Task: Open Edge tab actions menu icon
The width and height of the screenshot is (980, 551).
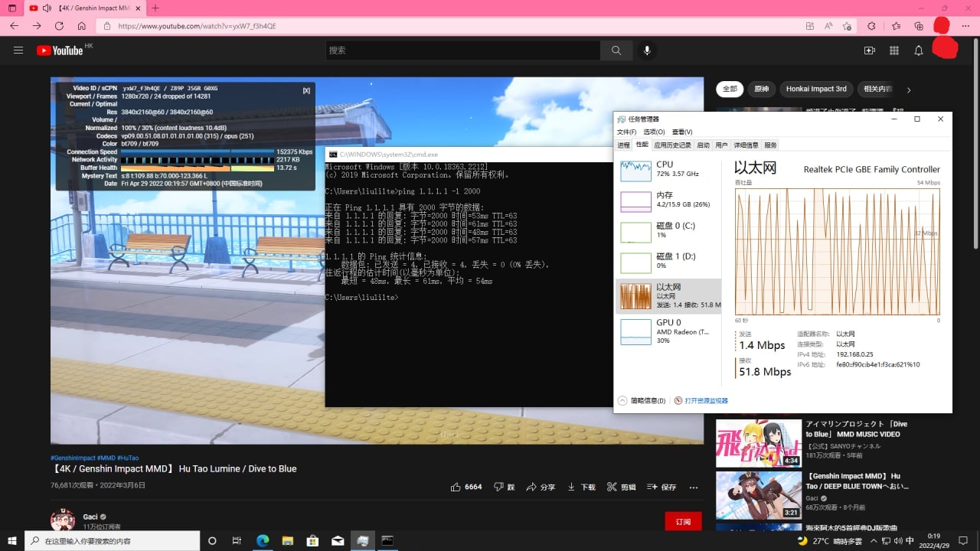Action: (x=12, y=8)
